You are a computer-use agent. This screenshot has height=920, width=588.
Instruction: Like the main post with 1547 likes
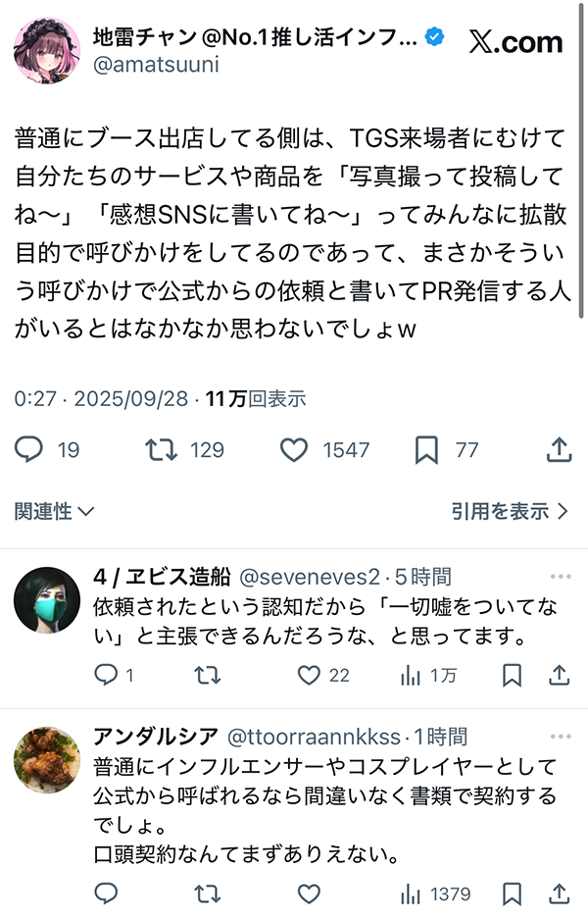coord(294,450)
